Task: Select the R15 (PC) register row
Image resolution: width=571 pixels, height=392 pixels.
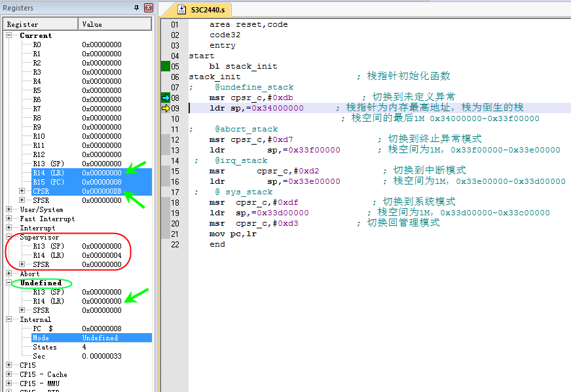Action: [48, 182]
